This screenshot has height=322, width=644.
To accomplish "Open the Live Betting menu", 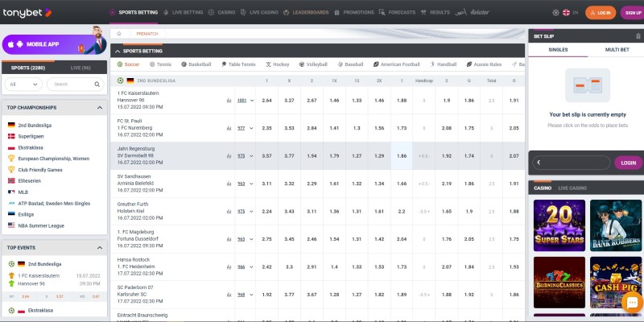I will pos(184,12).
